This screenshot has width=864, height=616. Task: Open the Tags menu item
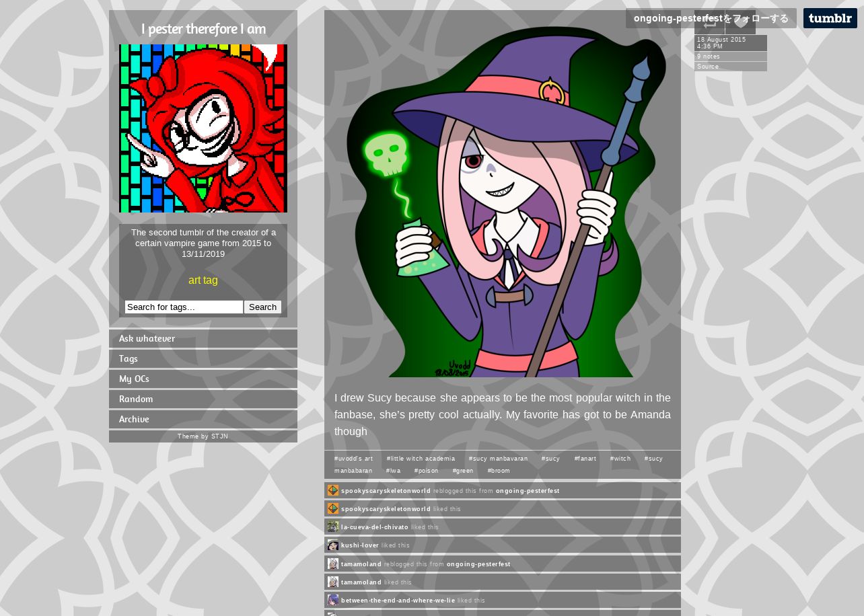(x=203, y=358)
